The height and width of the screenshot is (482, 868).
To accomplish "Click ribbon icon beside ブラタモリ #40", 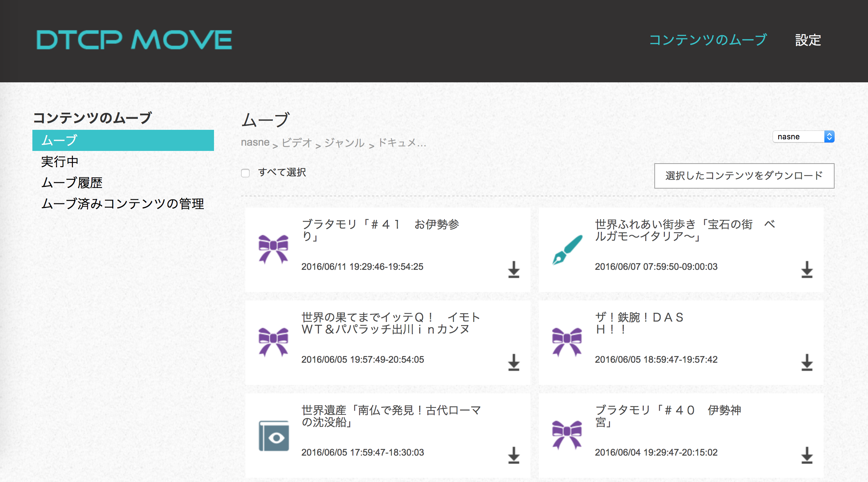I will click(567, 435).
